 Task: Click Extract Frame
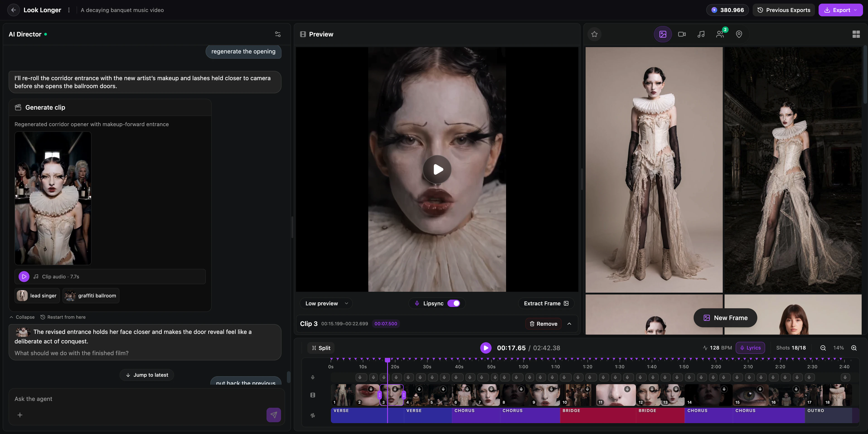(546, 303)
